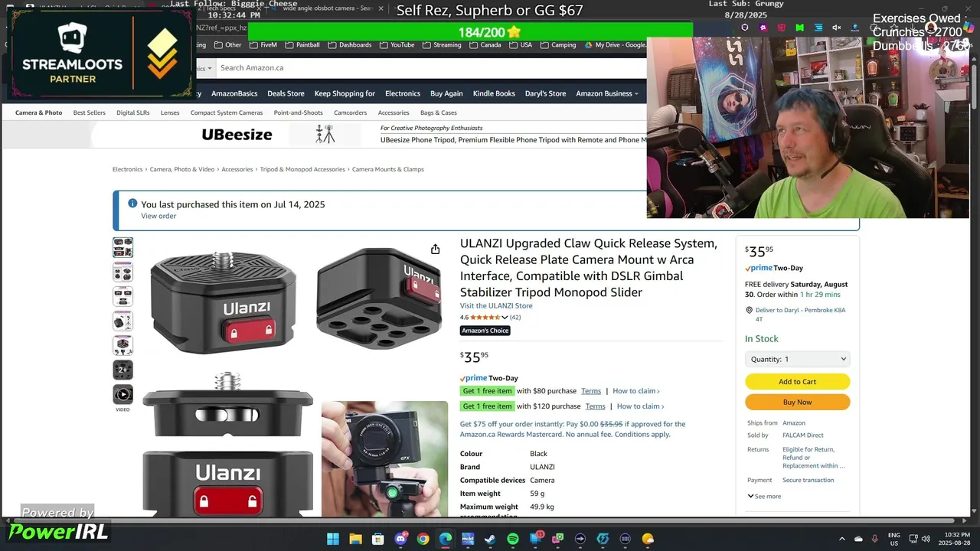Image resolution: width=980 pixels, height=551 pixels.
Task: Open Buy Again in Amazon nav bar
Action: click(446, 93)
